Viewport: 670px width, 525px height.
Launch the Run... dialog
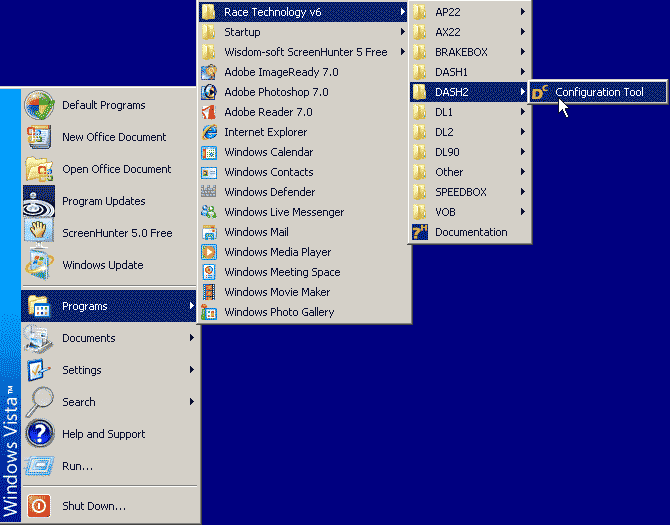pyautogui.click(x=77, y=466)
